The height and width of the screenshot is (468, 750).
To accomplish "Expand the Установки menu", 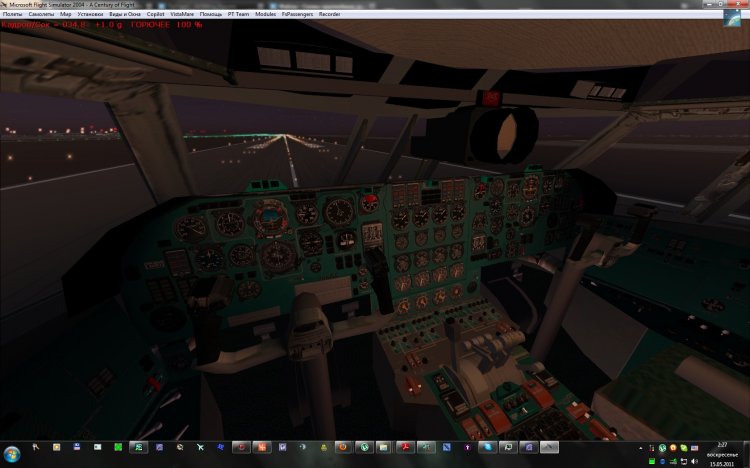I will (x=90, y=16).
